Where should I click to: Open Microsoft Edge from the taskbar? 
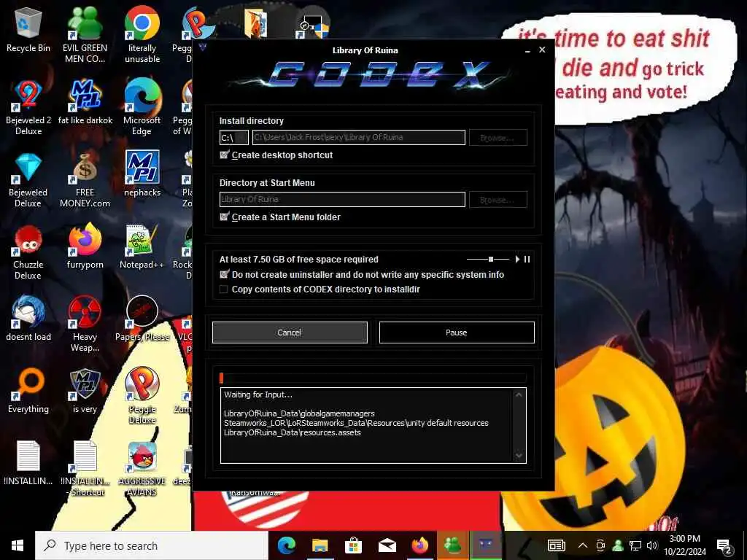(286, 545)
